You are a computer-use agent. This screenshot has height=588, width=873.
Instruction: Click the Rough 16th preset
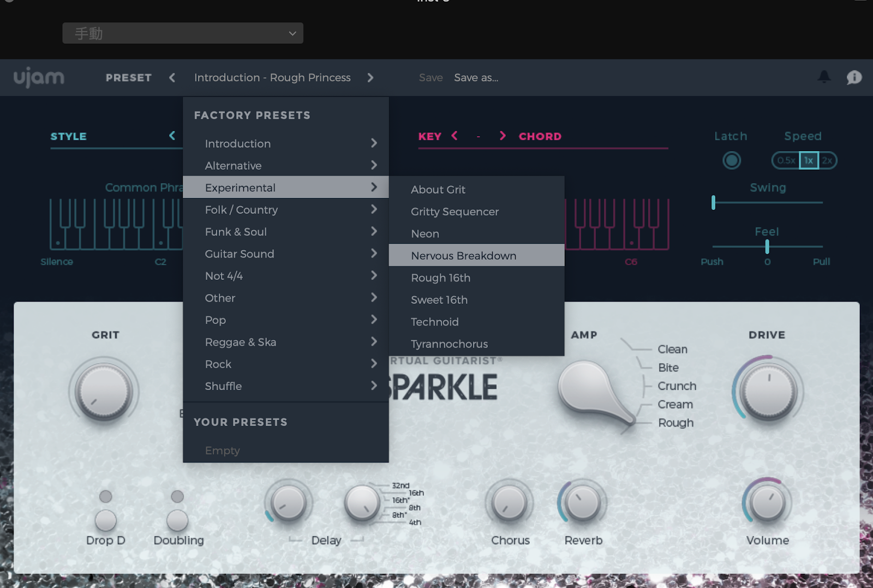click(x=476, y=278)
